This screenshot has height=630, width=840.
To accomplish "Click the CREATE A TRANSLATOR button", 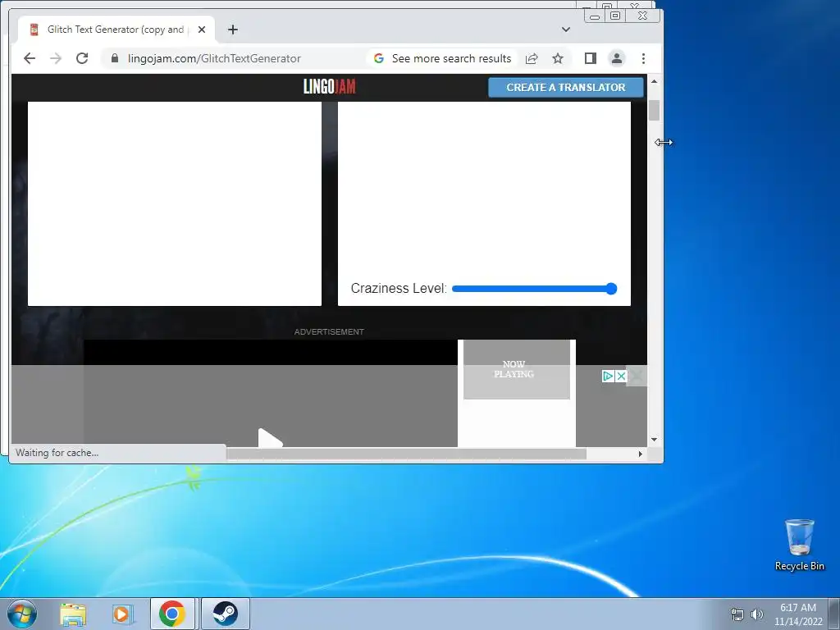I will (x=566, y=87).
